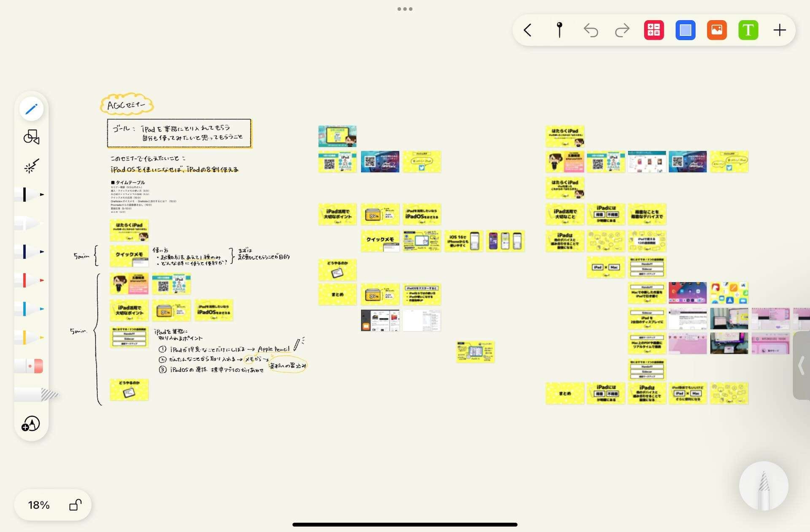Add a blue square shape element
This screenshot has width=810, height=532.
685,30
